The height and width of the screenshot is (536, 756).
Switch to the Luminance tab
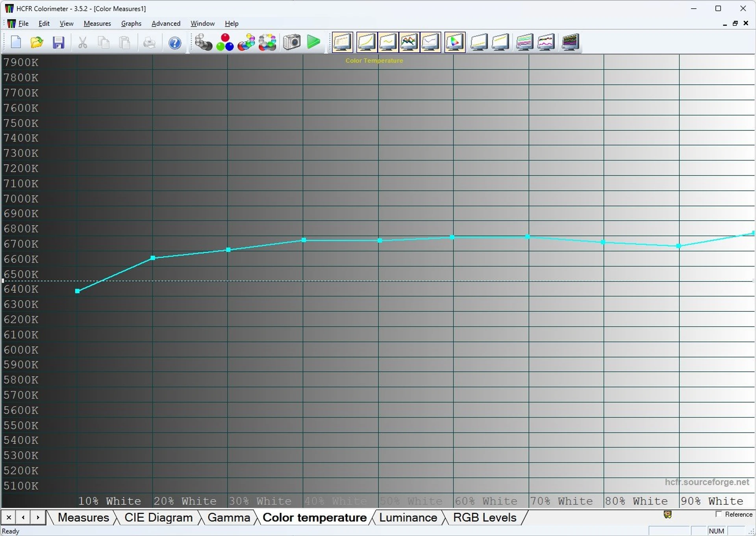click(408, 517)
